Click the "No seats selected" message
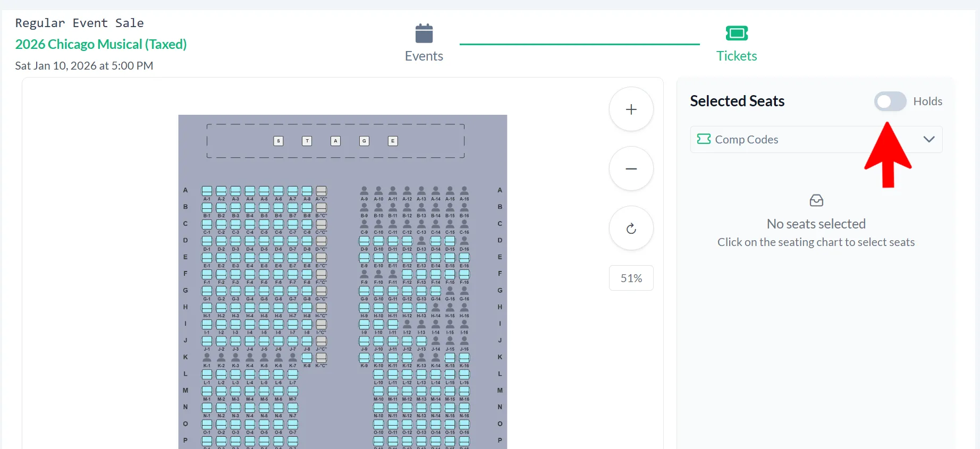Screen dimensions: 980x449 [x=816, y=224]
